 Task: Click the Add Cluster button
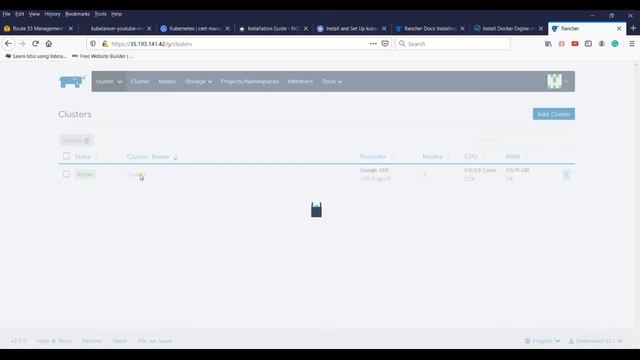point(553,114)
